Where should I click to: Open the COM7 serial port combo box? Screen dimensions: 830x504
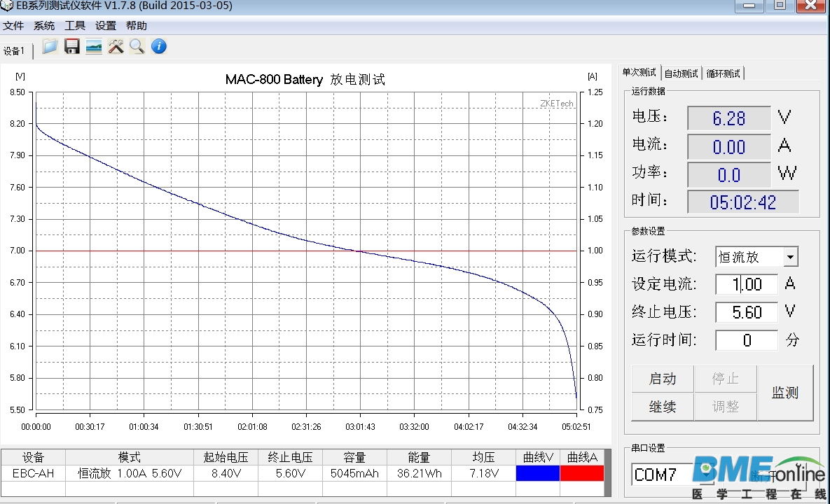pos(672,475)
